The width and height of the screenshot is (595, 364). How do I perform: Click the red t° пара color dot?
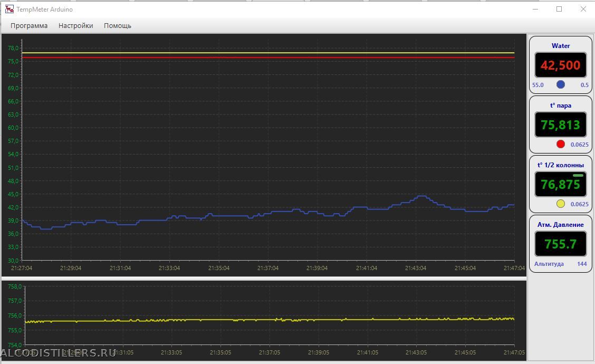pos(561,144)
